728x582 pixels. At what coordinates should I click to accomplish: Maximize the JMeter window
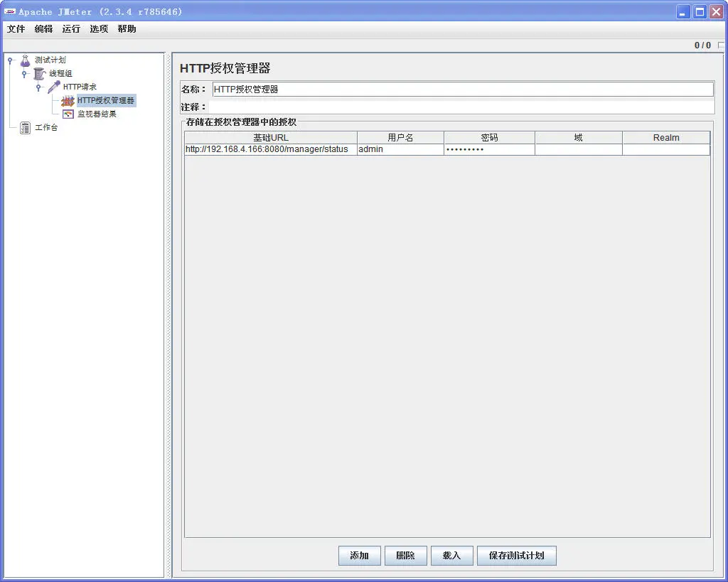[x=700, y=11]
